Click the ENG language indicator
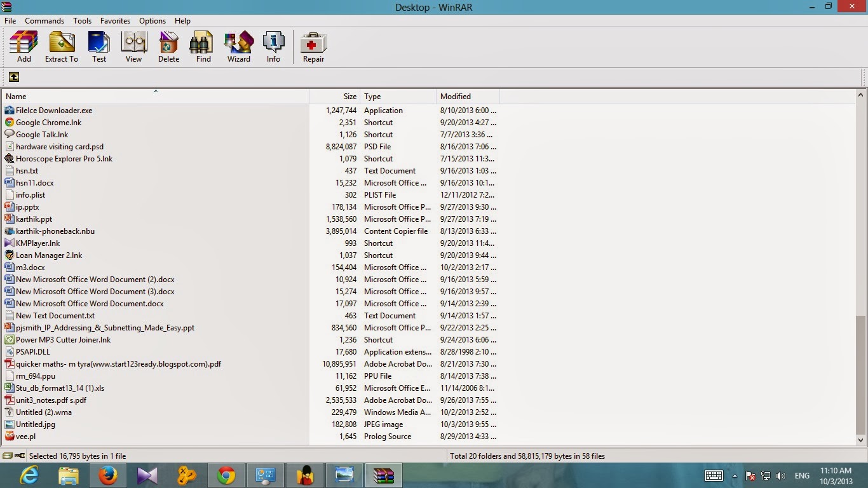 (802, 476)
